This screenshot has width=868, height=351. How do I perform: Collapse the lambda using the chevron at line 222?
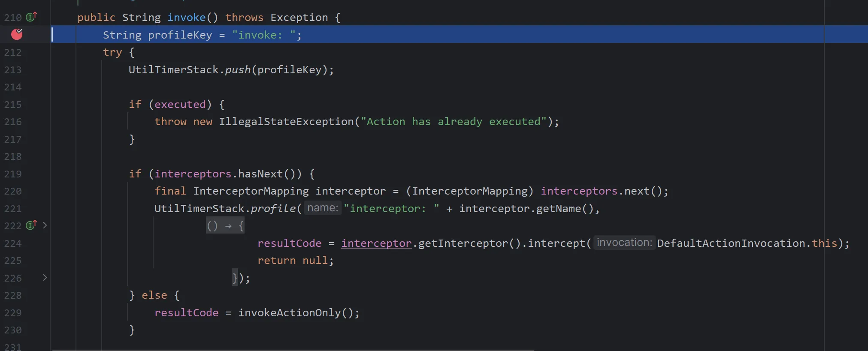click(45, 225)
